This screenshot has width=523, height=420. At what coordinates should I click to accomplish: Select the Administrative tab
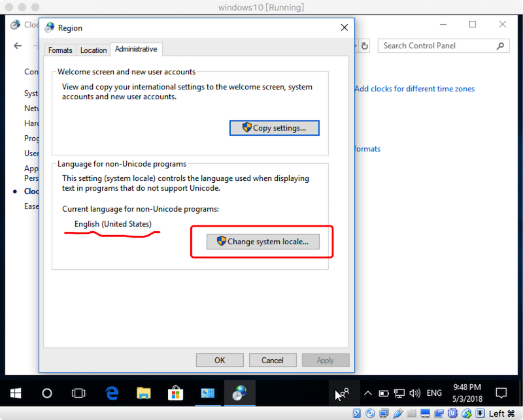[x=136, y=49]
